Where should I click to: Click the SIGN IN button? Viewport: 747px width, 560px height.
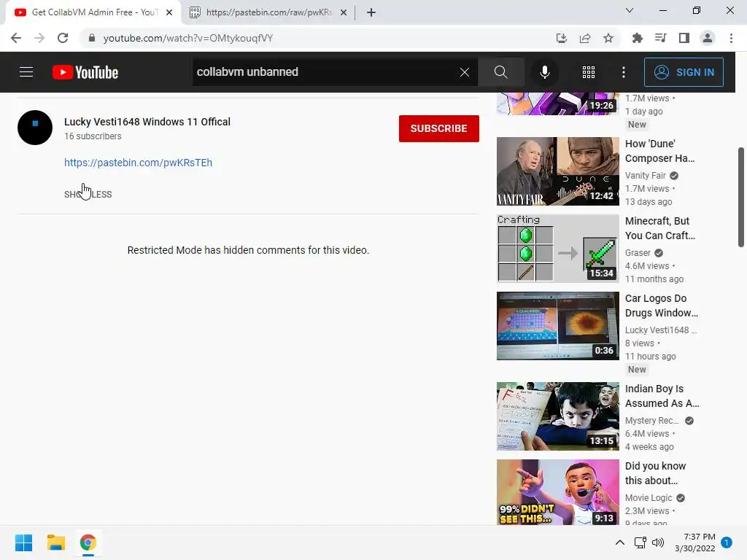click(x=684, y=72)
